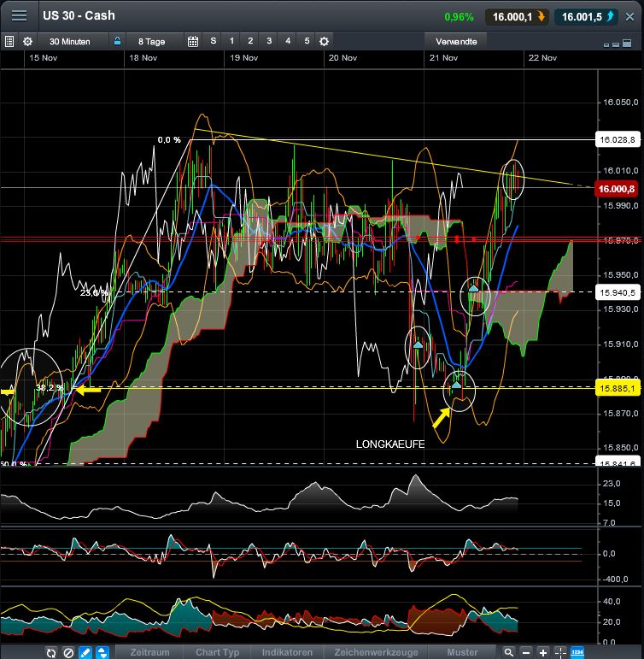Screen dimensions: 644x659
Task: Open the calendar date picker icon
Action: coord(193,41)
